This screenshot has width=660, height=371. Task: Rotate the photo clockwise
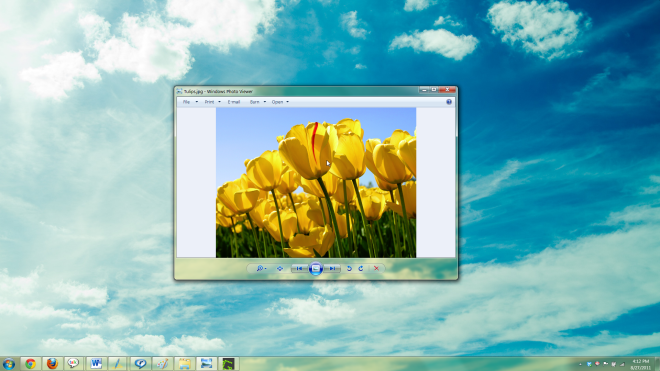361,268
